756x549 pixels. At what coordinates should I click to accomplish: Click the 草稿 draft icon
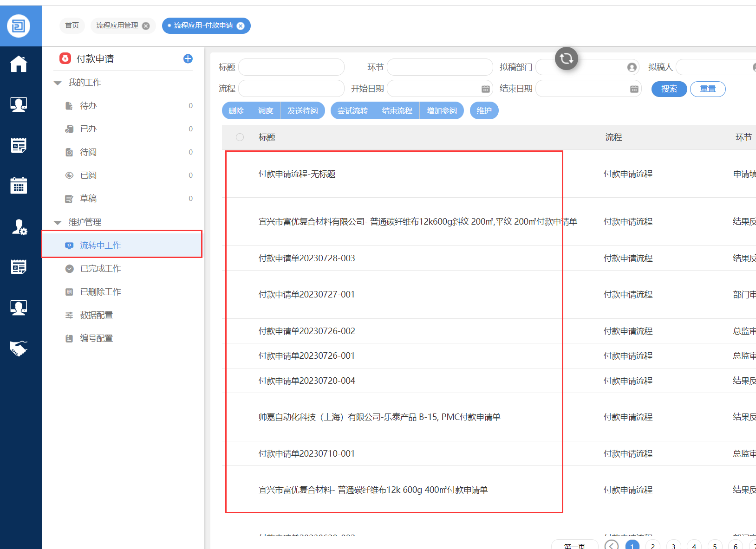(x=69, y=199)
